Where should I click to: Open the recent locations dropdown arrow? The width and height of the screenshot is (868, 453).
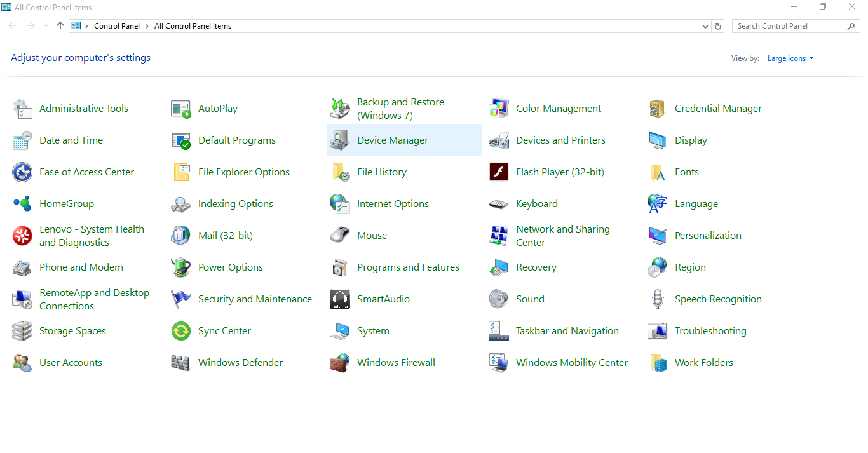46,26
